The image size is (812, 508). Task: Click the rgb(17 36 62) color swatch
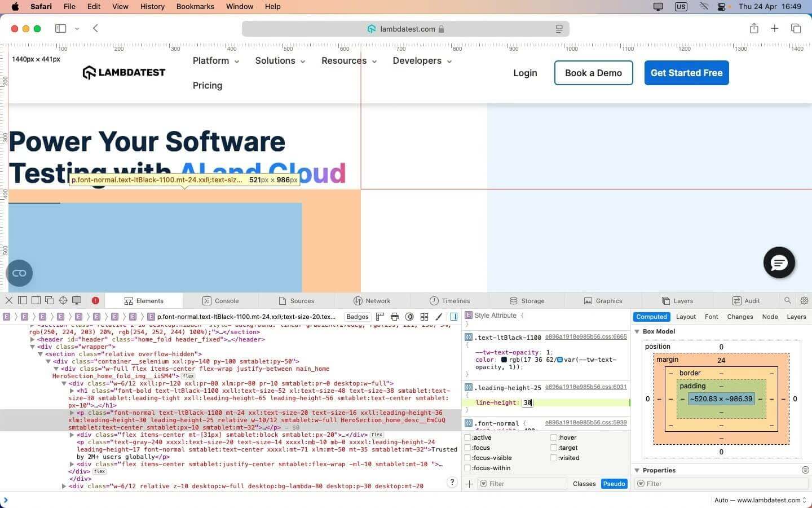[504, 360]
